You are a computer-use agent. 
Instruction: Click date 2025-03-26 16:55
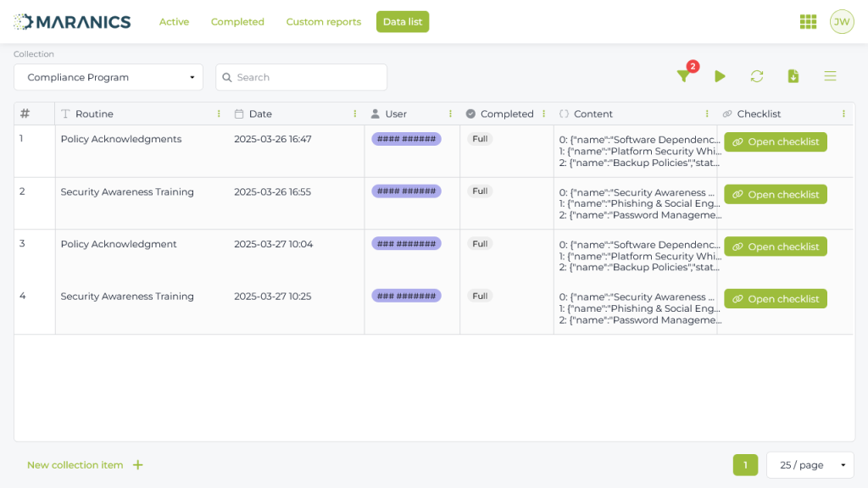[272, 191]
